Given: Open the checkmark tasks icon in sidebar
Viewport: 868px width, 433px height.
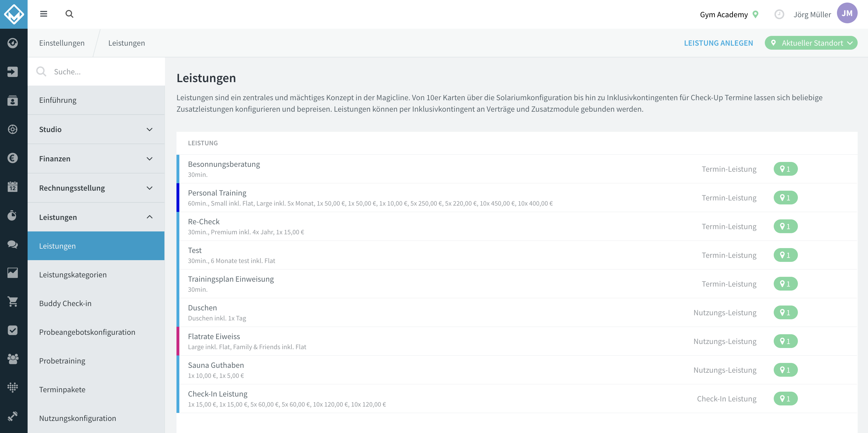Looking at the screenshot, I should [x=13, y=330].
